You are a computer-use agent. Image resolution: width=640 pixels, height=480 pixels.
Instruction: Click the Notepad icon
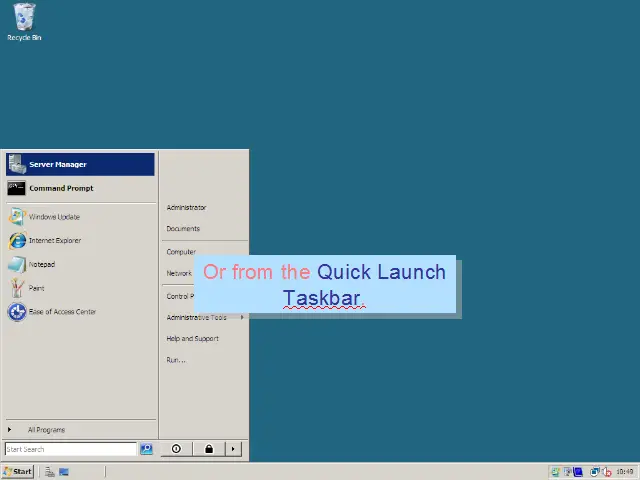17,265
